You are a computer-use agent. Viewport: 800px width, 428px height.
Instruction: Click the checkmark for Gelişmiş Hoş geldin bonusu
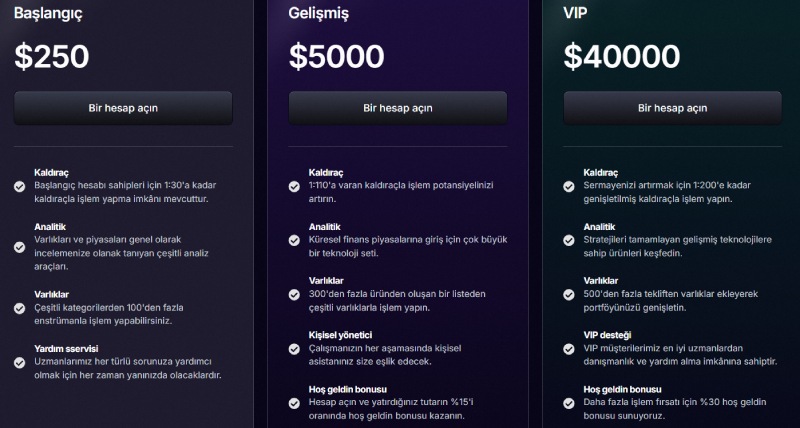coord(295,403)
